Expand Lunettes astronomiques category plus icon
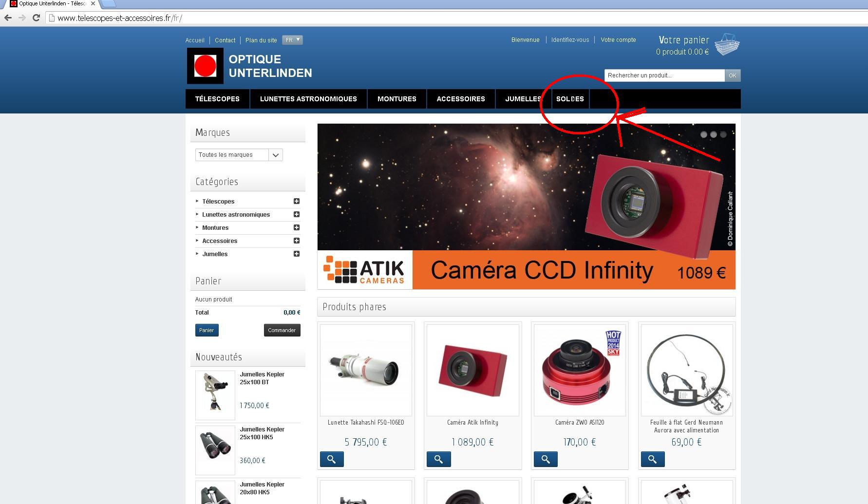The image size is (868, 504). click(x=296, y=214)
